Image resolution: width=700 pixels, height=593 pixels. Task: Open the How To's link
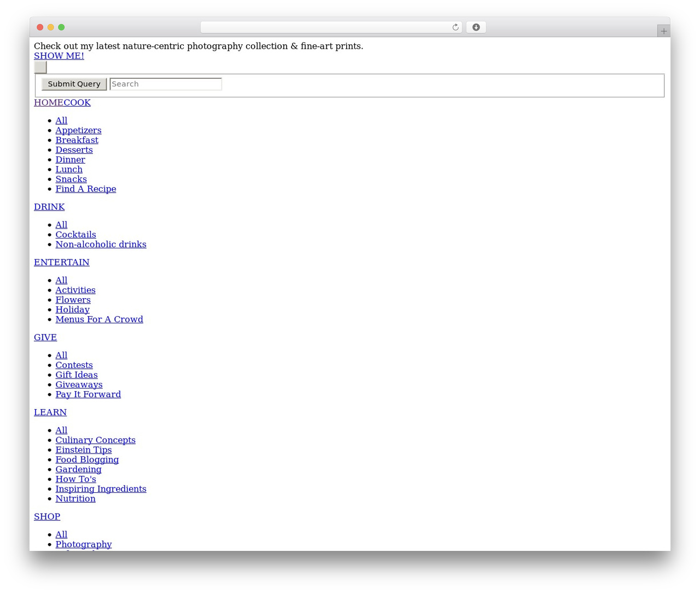[75, 479]
